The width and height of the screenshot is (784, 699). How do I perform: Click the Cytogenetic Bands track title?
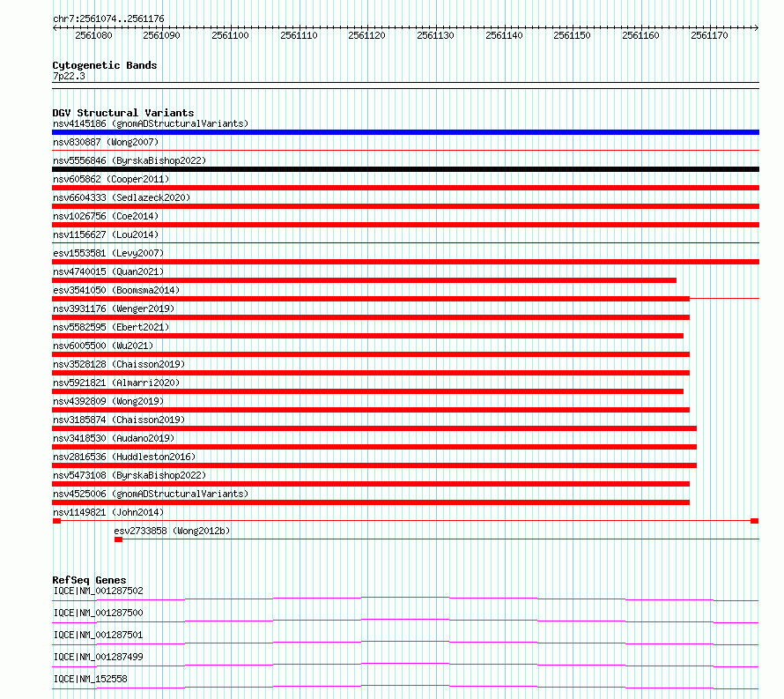(105, 65)
